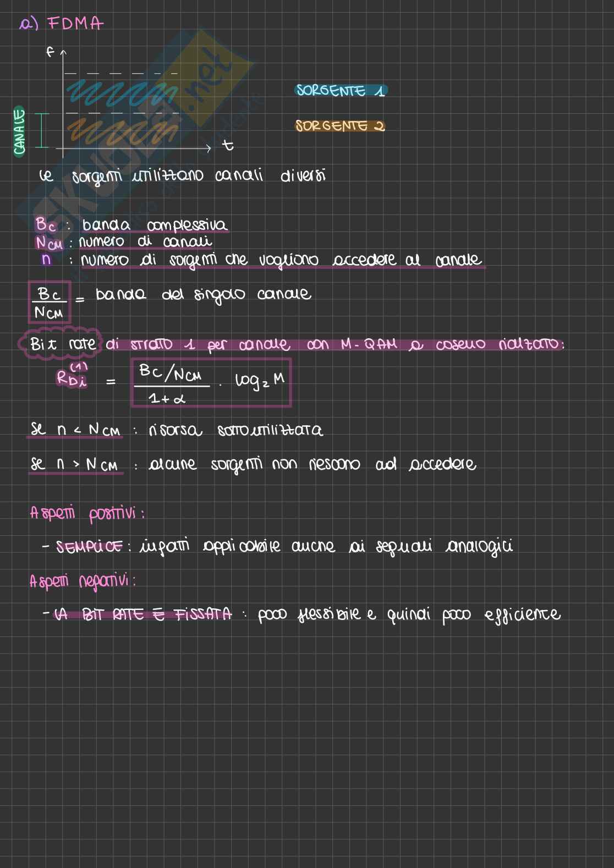
Task: Click the underlined "se n > Ncm" condition
Action: pos(75,465)
